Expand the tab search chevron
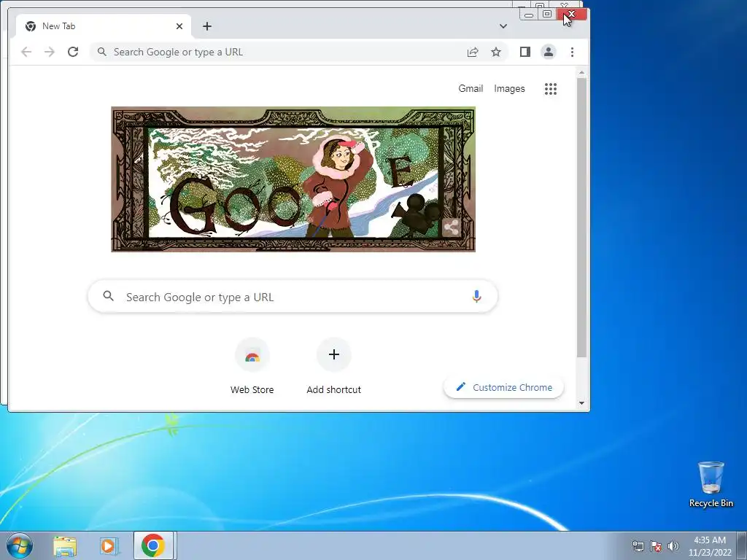The width and height of the screenshot is (747, 560). 503,26
